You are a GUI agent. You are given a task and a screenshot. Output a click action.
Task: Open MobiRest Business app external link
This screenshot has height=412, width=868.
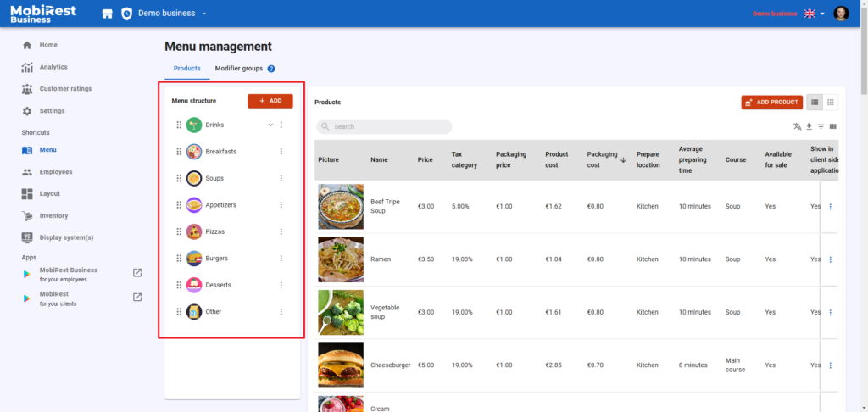(137, 272)
